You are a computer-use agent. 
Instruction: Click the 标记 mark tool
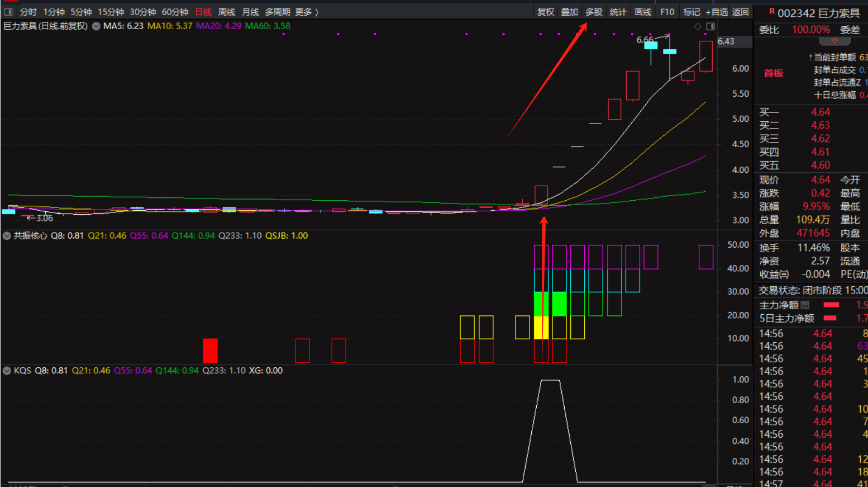point(691,12)
